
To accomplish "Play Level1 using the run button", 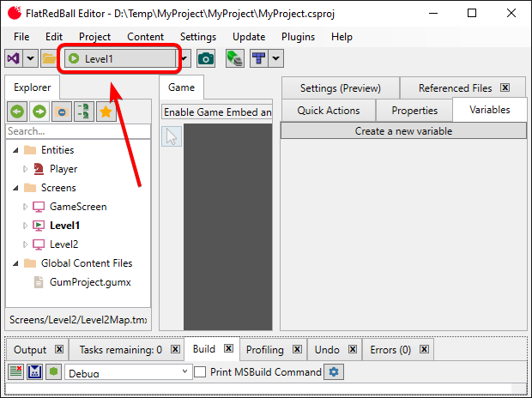I will (74, 58).
